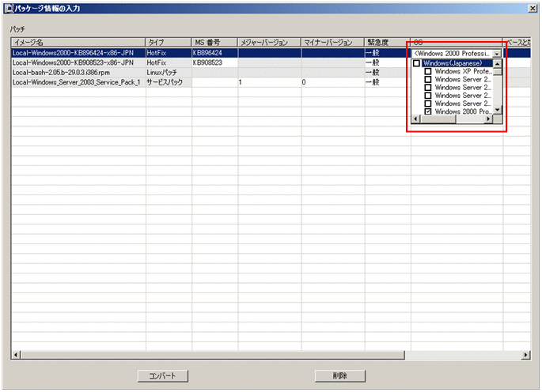
Task: Click 一般 urgency cell in Service_Pack_1 row
Action: 388,82
